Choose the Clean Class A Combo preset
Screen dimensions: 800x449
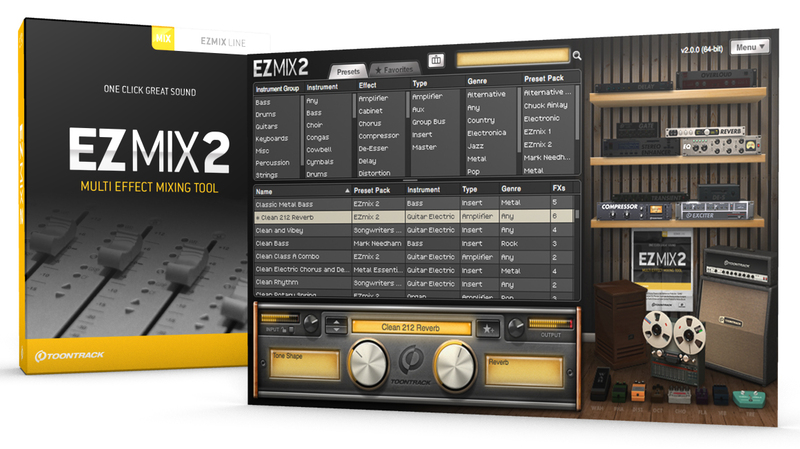click(x=414, y=257)
